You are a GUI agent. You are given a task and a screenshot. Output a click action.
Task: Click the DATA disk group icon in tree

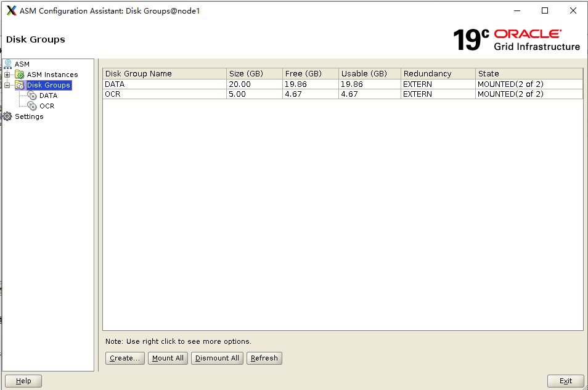32,95
